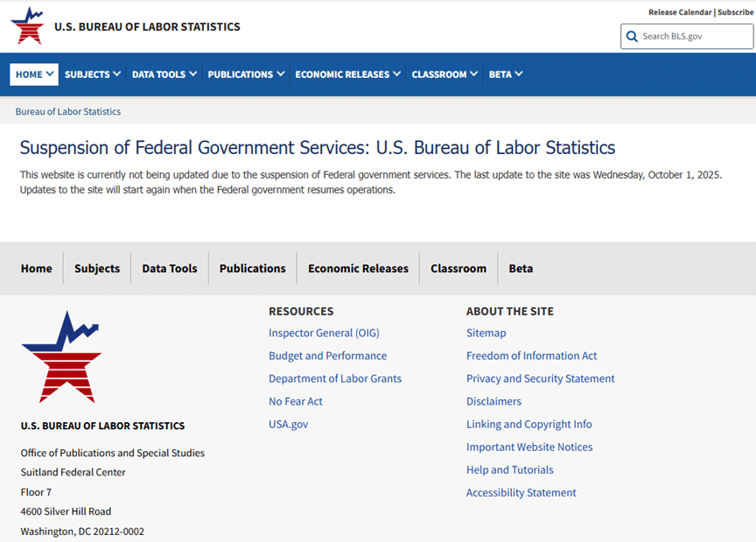Expand the Subjects dropdown menu

coord(93,74)
